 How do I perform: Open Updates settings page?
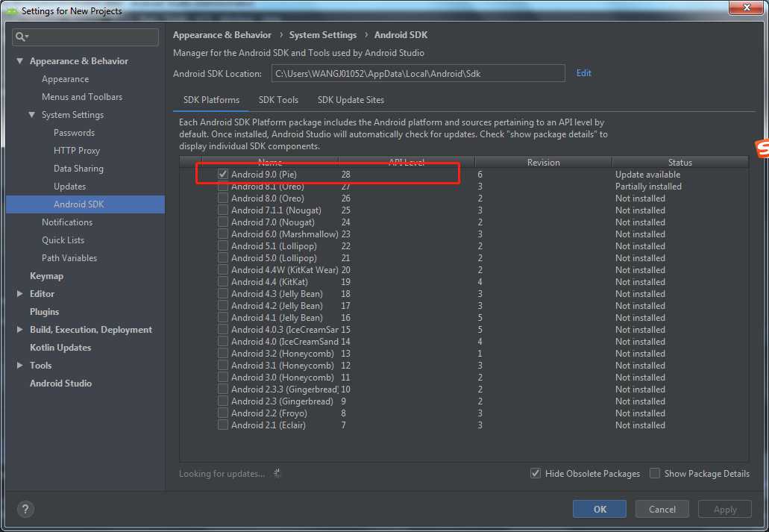tap(69, 187)
